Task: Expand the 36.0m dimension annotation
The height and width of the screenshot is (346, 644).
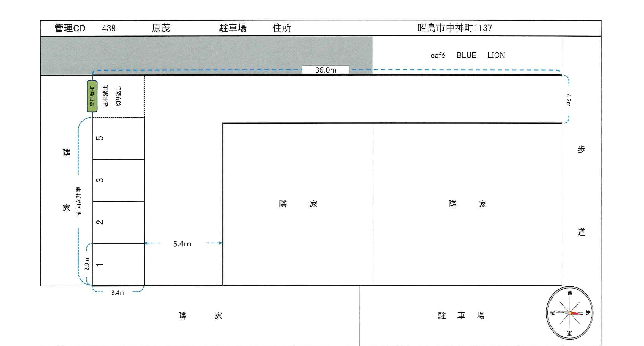Action: tap(326, 70)
